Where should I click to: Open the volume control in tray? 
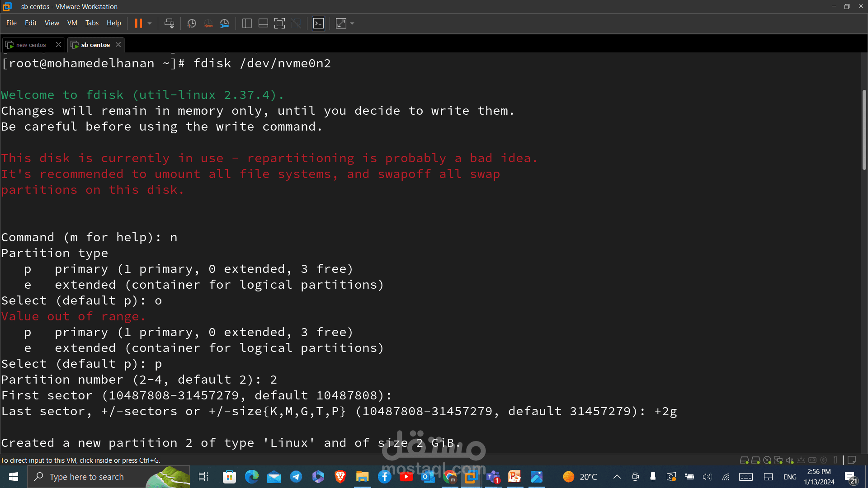click(x=707, y=477)
